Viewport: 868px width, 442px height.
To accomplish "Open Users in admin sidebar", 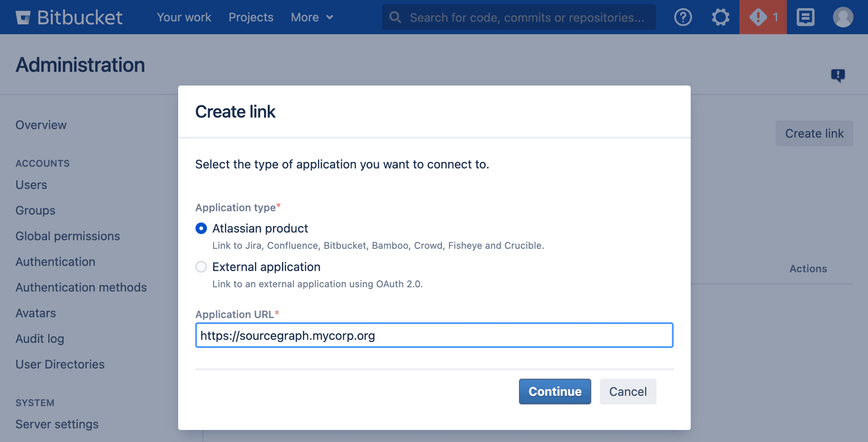I will pyautogui.click(x=31, y=185).
